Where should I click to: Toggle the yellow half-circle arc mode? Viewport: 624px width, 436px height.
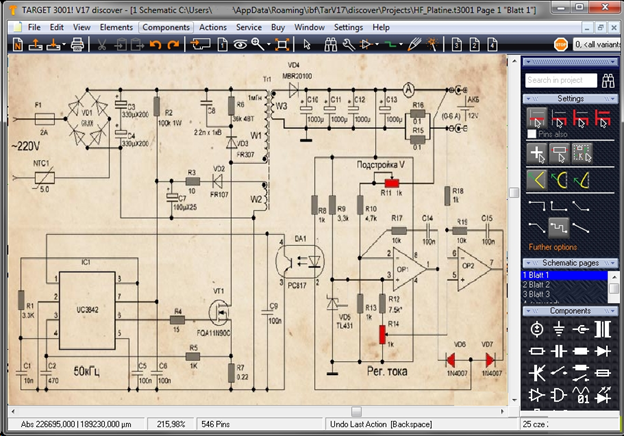point(559,180)
